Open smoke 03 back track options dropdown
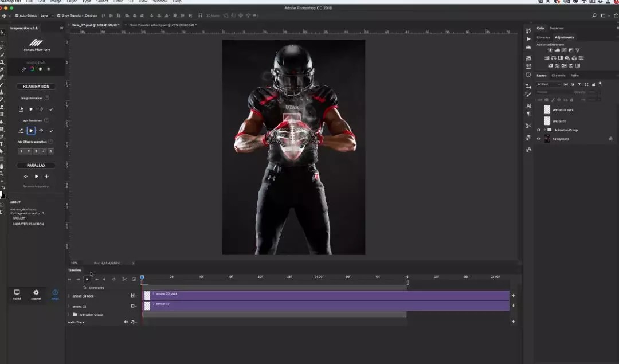Image resolution: width=619 pixels, height=364 pixels. [134, 295]
